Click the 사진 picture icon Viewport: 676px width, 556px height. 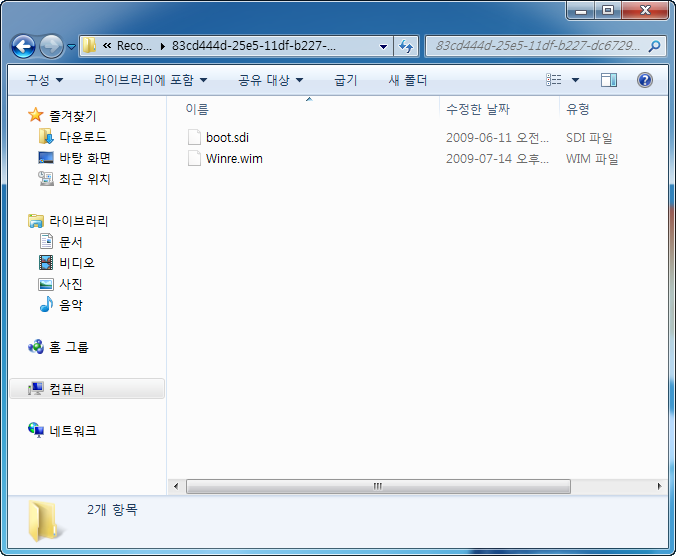coord(46,284)
